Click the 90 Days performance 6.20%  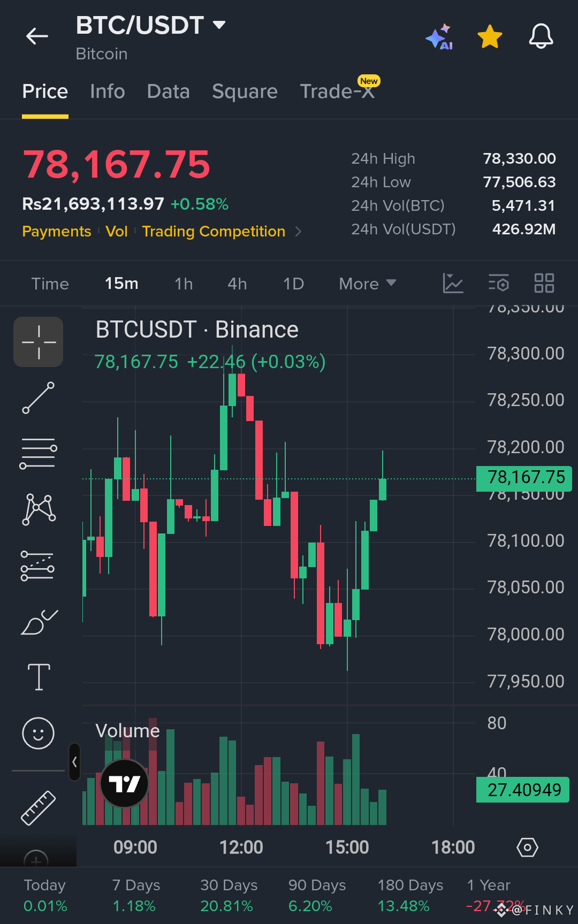310,906
